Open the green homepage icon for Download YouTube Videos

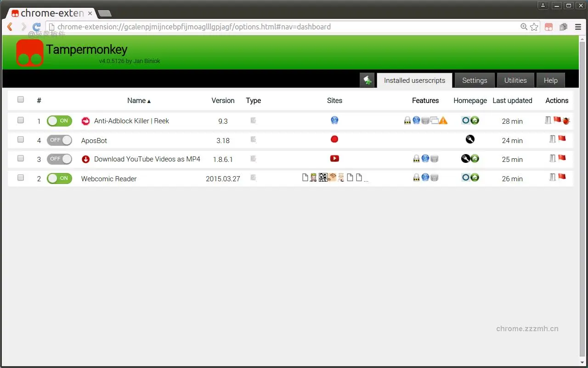475,159
